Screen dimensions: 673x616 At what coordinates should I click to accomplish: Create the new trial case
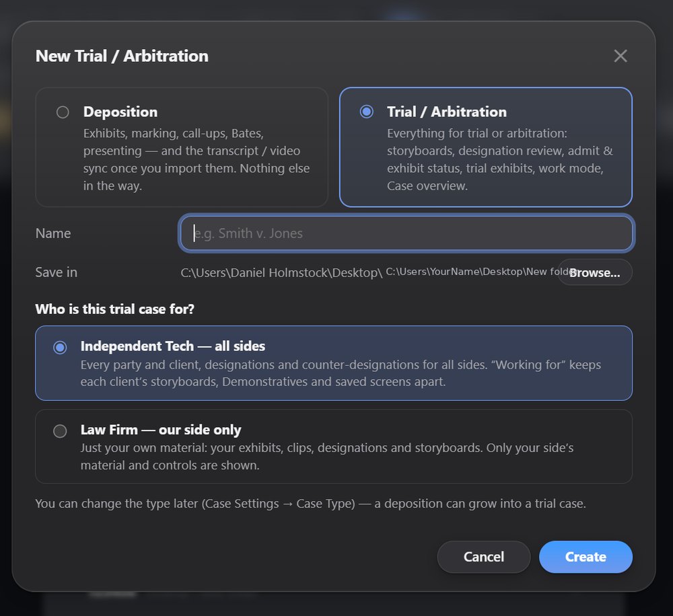(586, 557)
